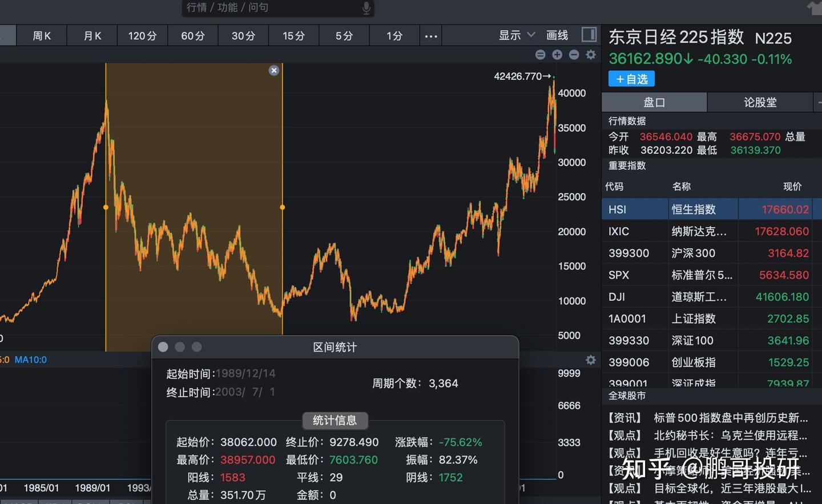Zoom out chart with the minus icon

[574, 55]
